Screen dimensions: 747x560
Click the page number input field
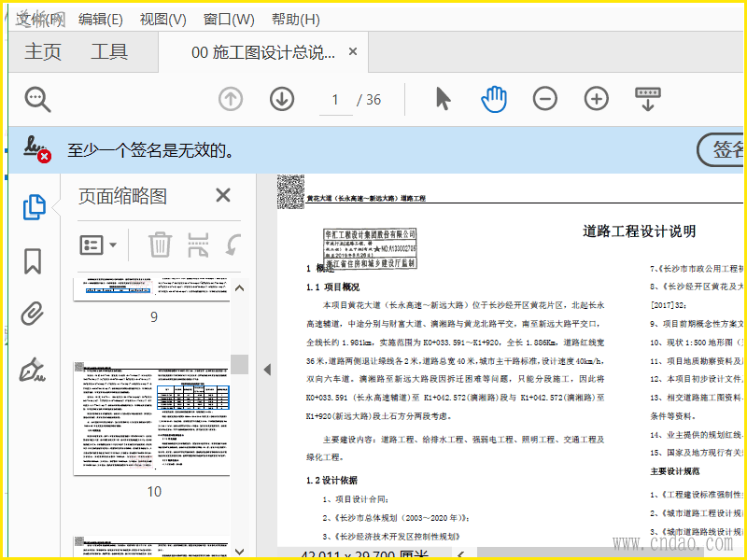click(x=335, y=100)
